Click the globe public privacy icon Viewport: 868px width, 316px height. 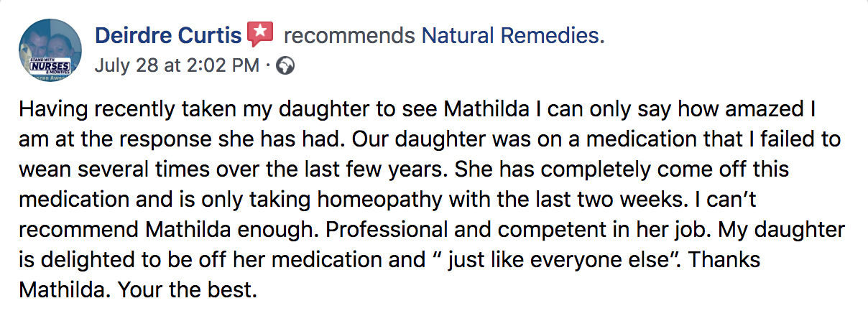286,66
